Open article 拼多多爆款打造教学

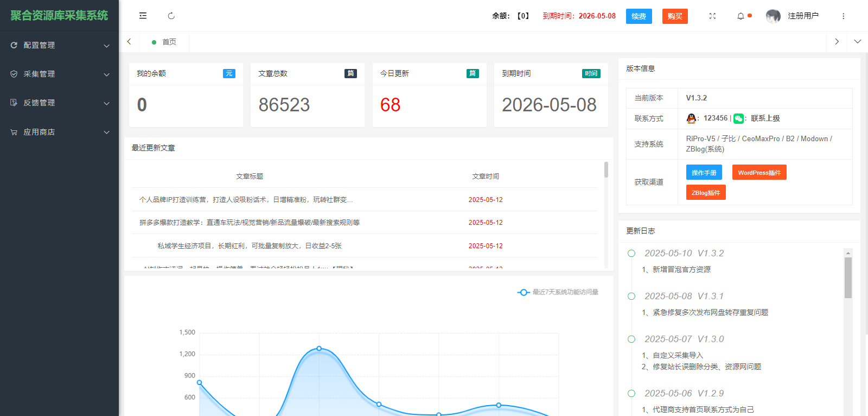point(250,223)
